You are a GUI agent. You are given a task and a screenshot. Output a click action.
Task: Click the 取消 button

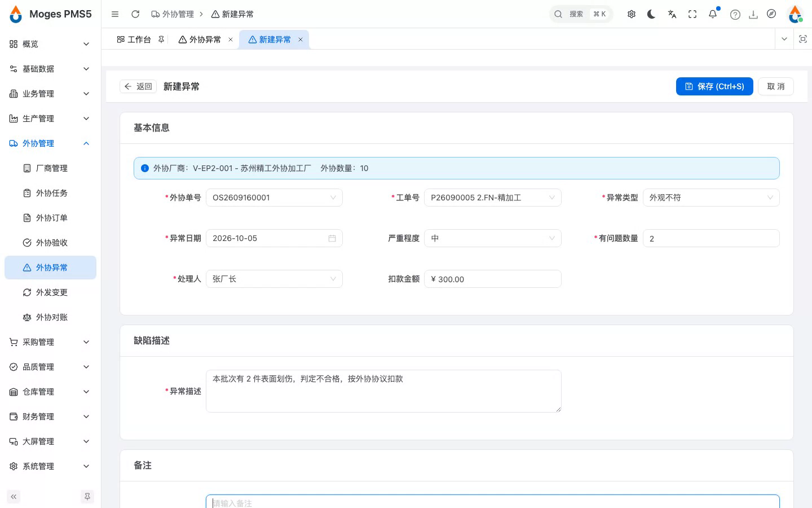tap(776, 86)
